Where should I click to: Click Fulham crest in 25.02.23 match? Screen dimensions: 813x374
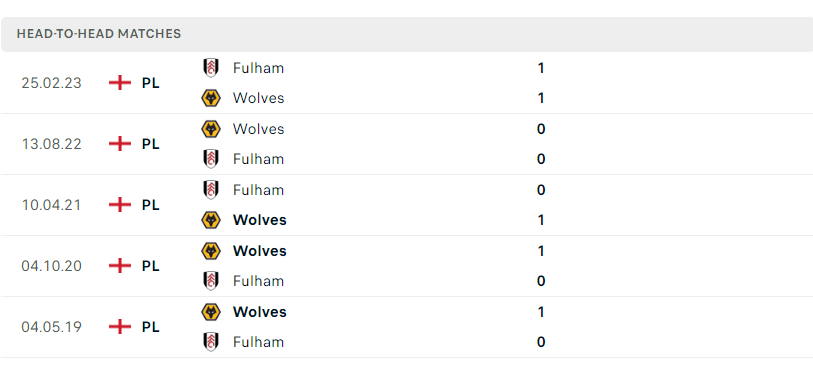tap(211, 68)
